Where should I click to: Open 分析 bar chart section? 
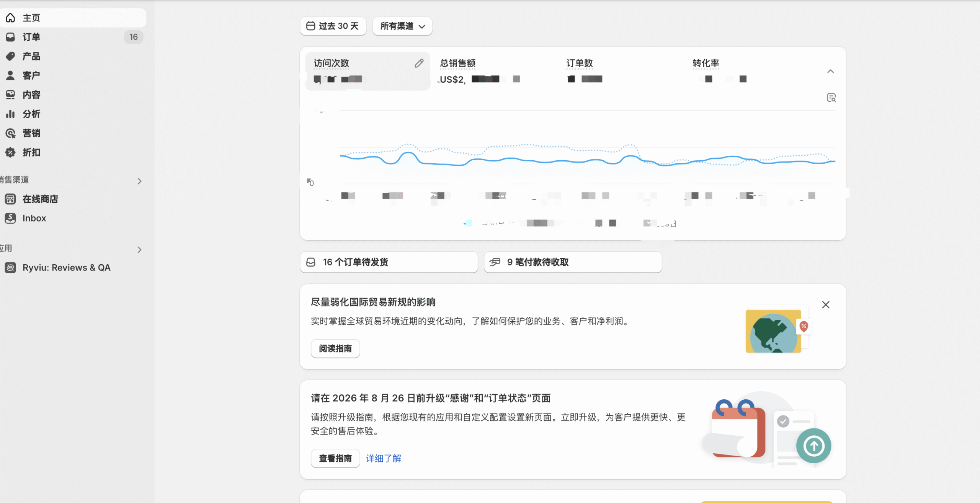(x=31, y=114)
